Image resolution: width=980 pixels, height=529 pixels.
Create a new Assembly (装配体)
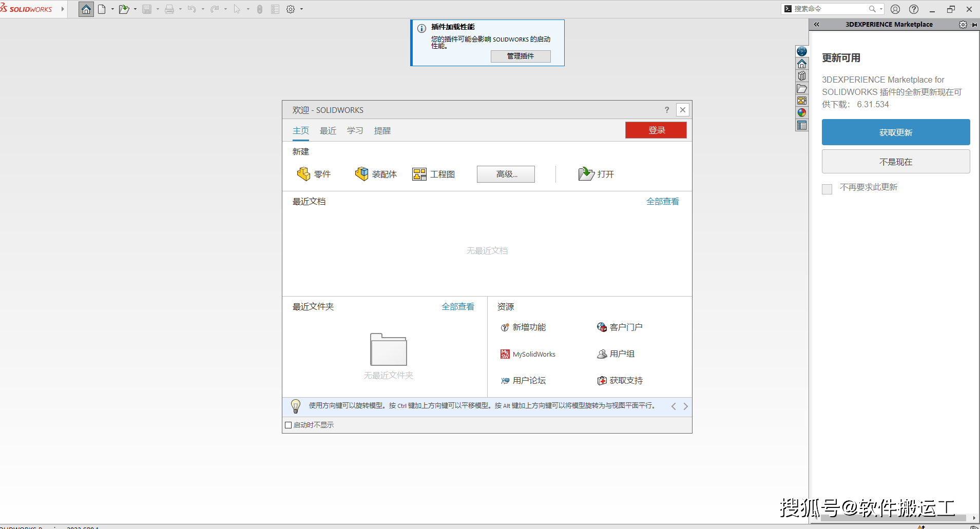pyautogui.click(x=376, y=174)
